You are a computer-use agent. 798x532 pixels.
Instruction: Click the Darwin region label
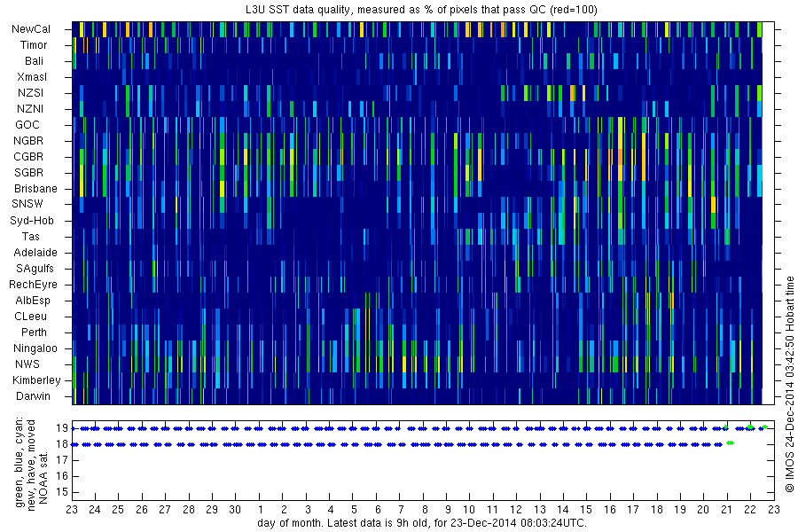(x=33, y=396)
